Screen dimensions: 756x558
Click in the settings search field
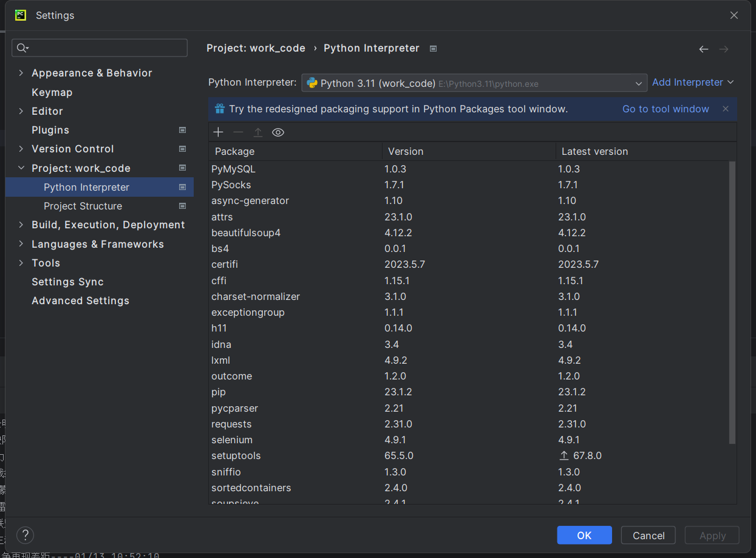[x=100, y=48]
